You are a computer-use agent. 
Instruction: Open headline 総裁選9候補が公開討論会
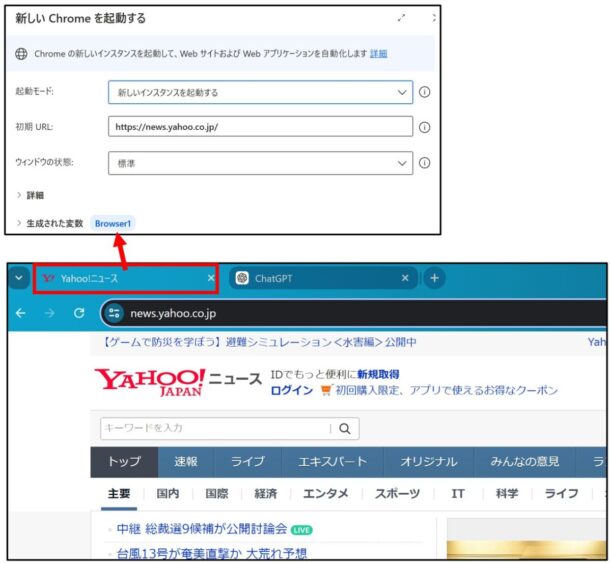point(202,529)
